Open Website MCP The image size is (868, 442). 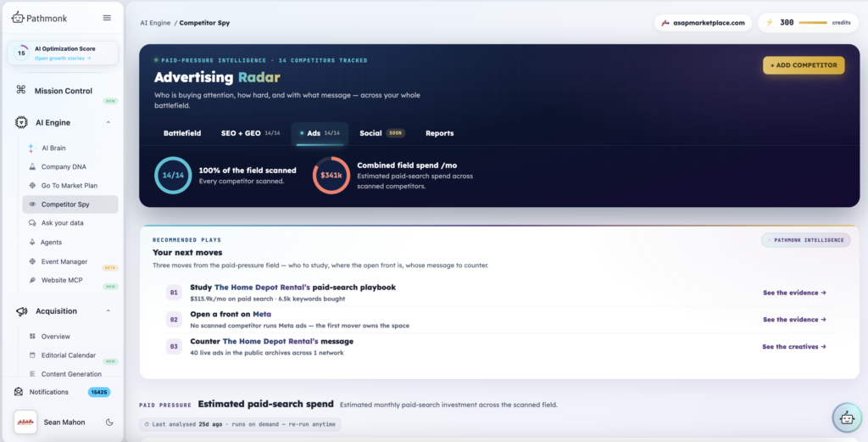pyautogui.click(x=62, y=280)
